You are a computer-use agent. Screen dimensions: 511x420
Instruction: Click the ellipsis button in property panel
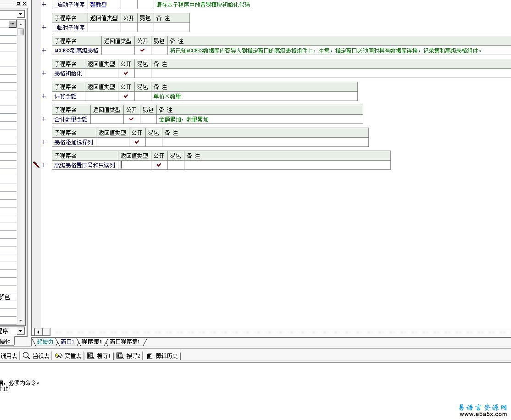pyautogui.click(x=12, y=24)
